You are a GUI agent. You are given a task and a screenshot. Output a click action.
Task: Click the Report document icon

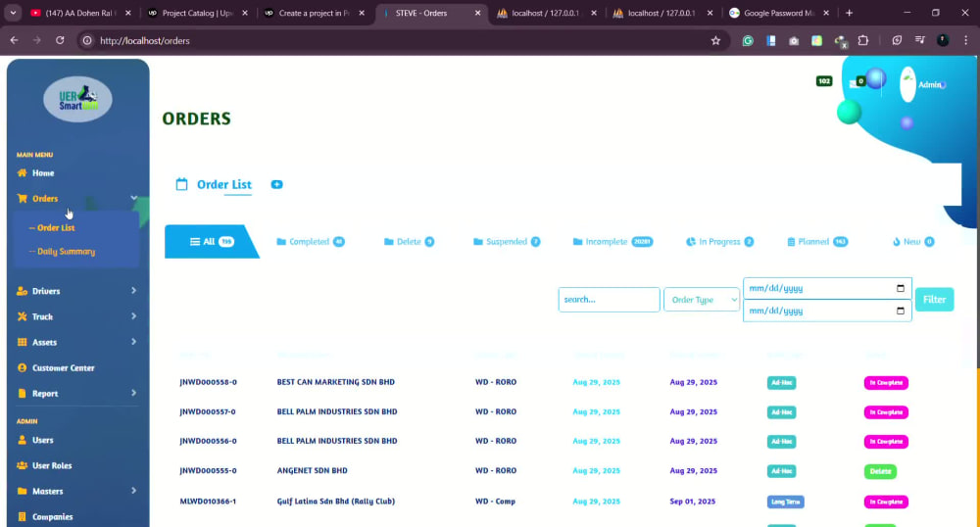(22, 394)
